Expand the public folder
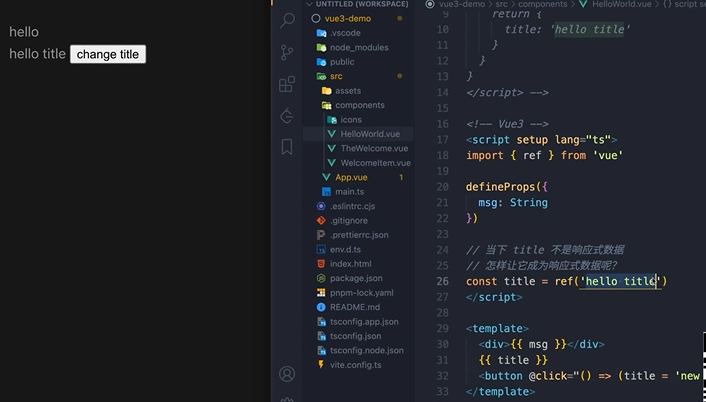Image resolution: width=706 pixels, height=402 pixels. 342,62
